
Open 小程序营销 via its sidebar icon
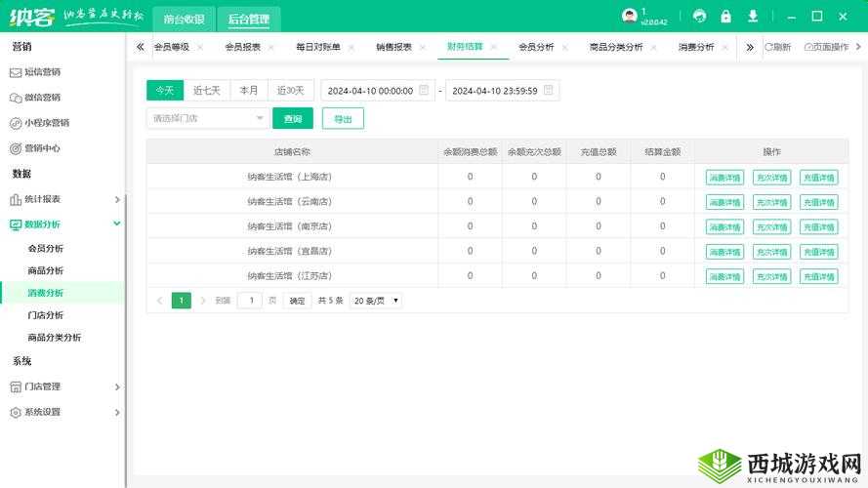tap(16, 123)
